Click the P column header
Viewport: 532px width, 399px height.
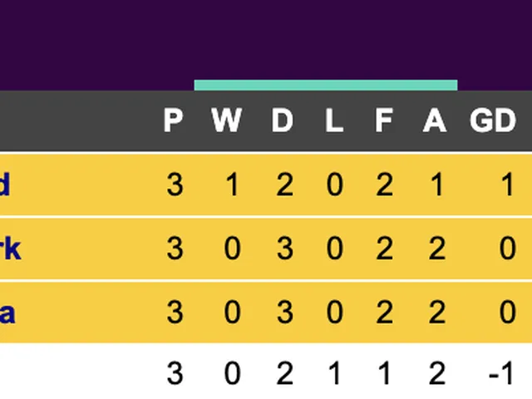[x=173, y=121]
